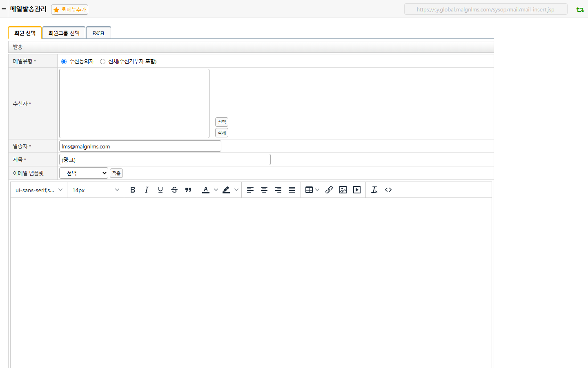Open source code view
This screenshot has width=588, height=368.
pos(388,190)
